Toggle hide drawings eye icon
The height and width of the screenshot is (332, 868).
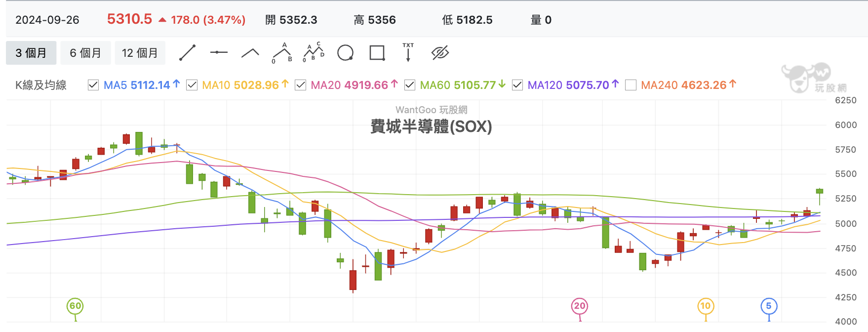click(440, 53)
